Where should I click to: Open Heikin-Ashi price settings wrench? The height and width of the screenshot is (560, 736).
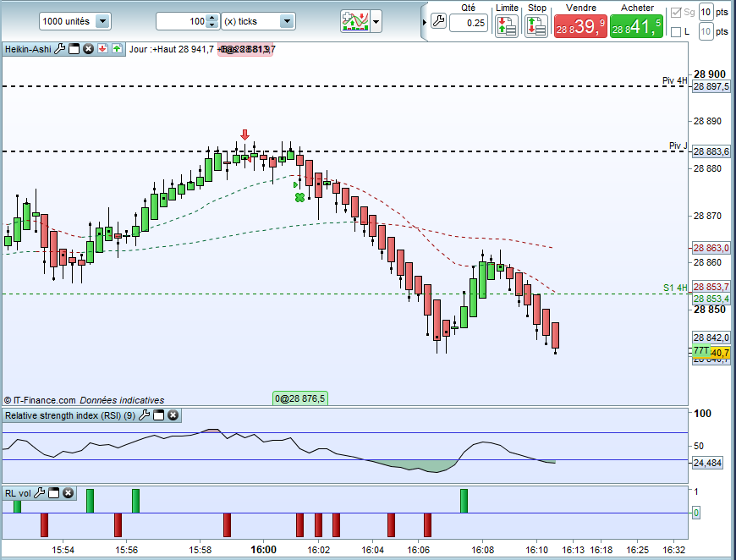coord(59,49)
